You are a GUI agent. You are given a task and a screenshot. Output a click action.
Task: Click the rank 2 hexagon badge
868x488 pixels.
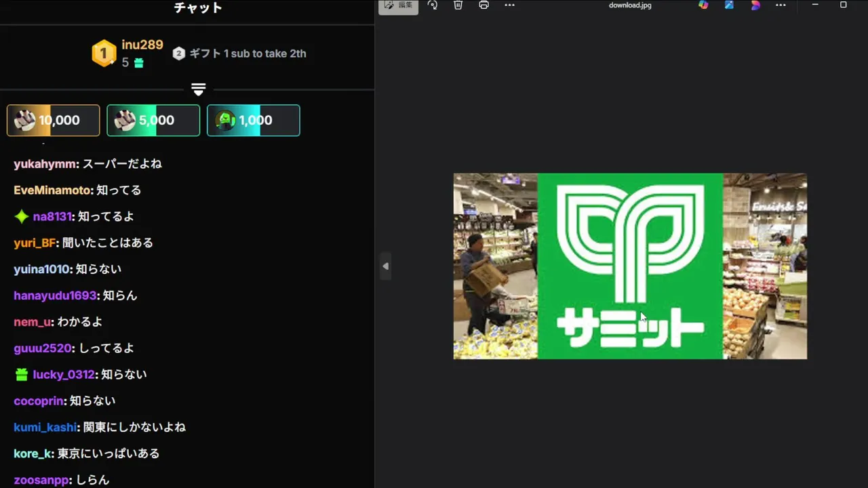[178, 54]
